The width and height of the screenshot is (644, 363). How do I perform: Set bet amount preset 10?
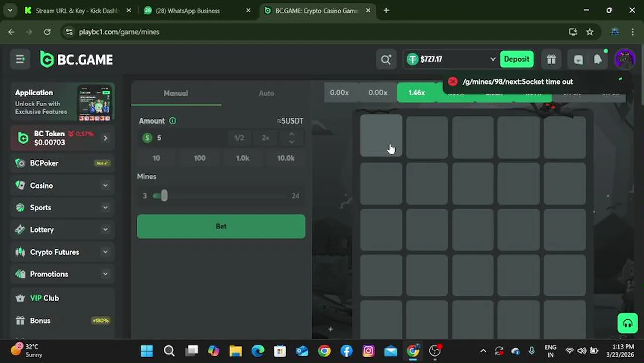click(156, 158)
